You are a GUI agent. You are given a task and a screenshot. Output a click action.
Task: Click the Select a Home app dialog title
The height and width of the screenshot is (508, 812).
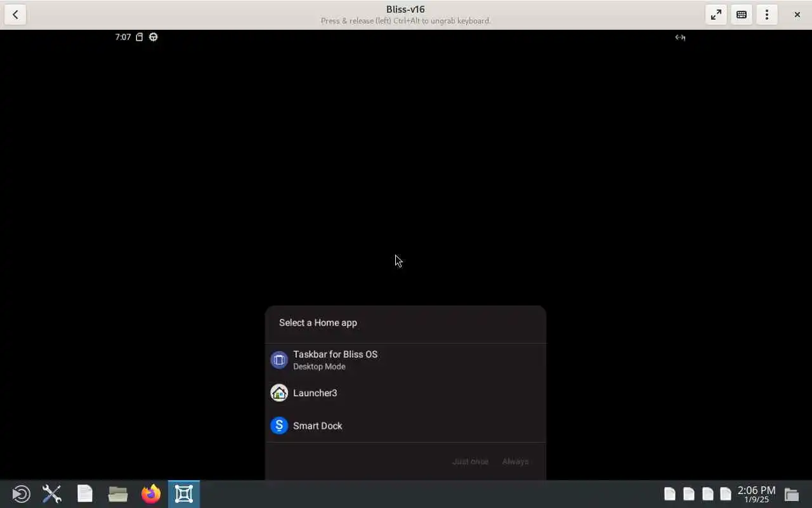coord(318,323)
